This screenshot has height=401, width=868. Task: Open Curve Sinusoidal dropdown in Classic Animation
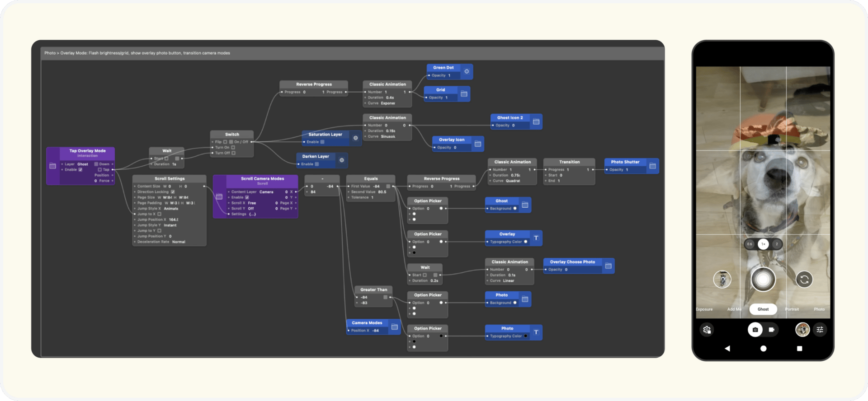pyautogui.click(x=388, y=136)
